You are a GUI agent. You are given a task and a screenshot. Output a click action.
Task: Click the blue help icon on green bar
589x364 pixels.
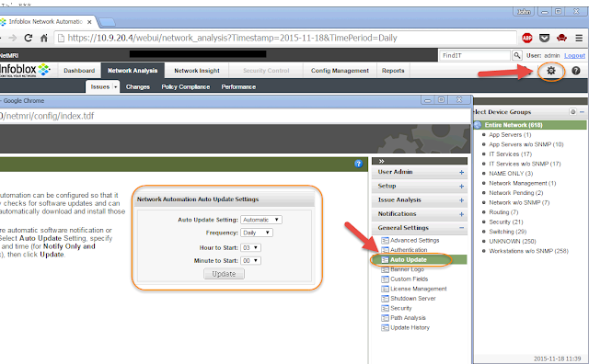pos(358,164)
